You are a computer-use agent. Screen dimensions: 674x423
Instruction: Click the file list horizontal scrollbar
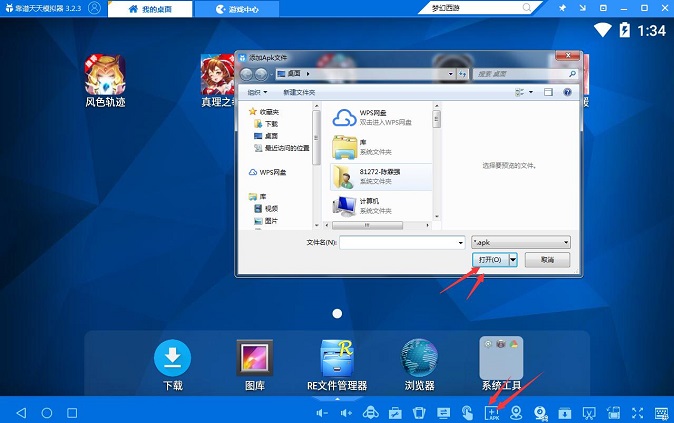(377, 225)
